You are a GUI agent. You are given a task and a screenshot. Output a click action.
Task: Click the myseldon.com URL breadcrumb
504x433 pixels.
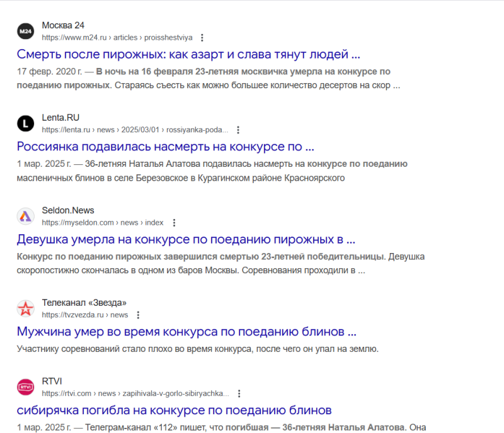[x=102, y=223]
